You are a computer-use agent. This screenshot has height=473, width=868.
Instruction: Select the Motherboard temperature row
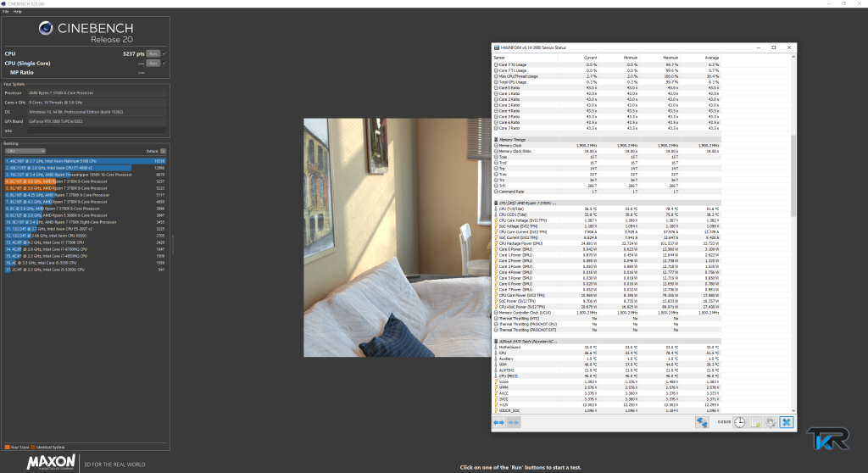tap(606, 348)
